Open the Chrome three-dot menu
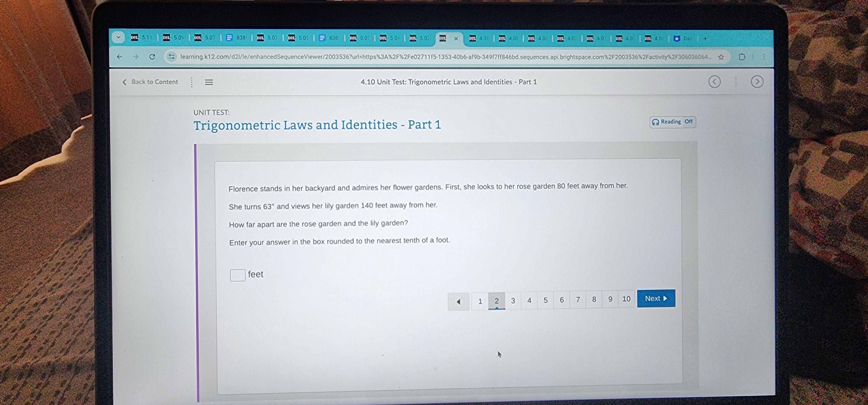This screenshot has height=405, width=868. click(x=764, y=57)
